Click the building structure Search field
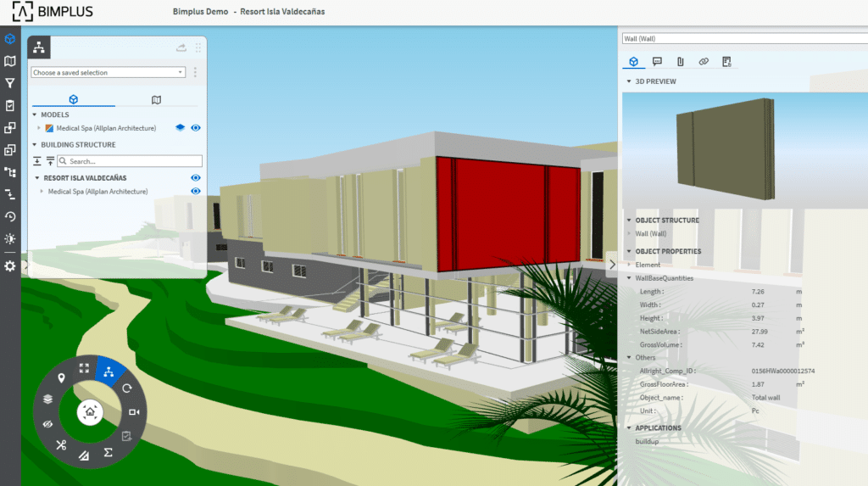The width and height of the screenshot is (868, 486). (134, 161)
